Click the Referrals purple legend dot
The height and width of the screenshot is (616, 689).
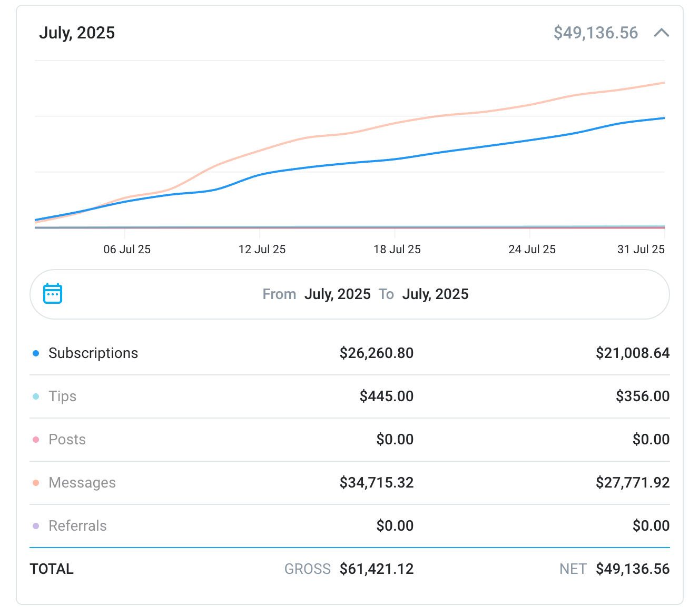(36, 526)
